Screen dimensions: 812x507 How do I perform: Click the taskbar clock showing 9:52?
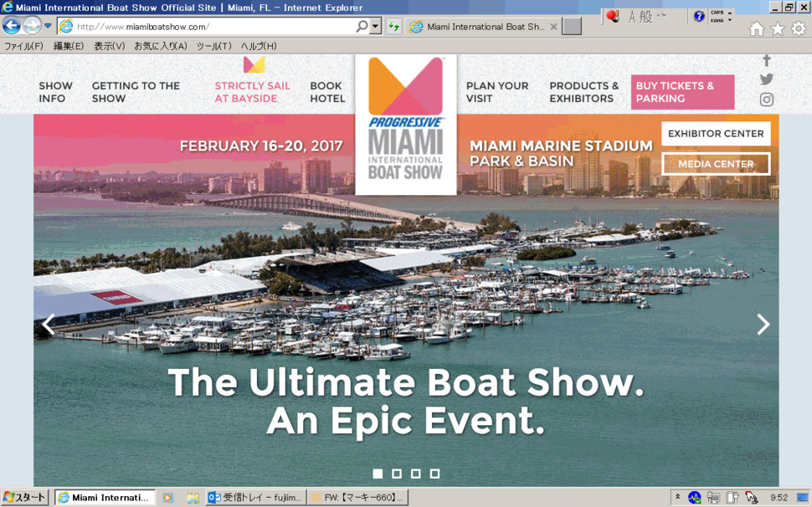tap(779, 498)
